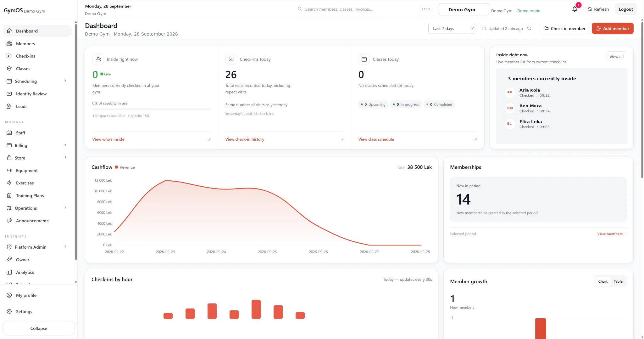Click Refresh in the top bar
Screen dimensions: 644x339
point(598,9)
